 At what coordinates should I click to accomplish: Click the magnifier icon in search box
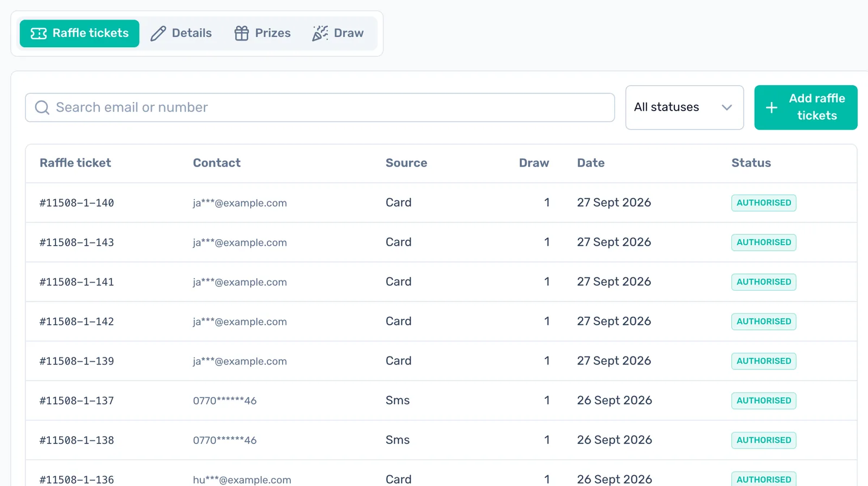point(42,107)
